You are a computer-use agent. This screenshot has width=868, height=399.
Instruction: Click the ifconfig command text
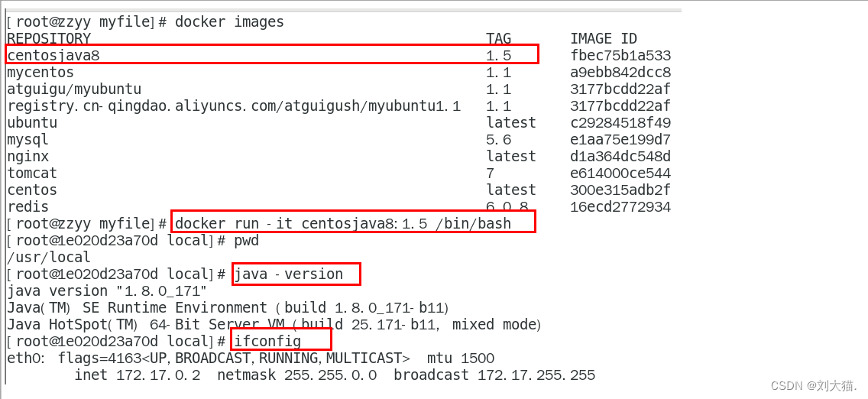tap(267, 341)
